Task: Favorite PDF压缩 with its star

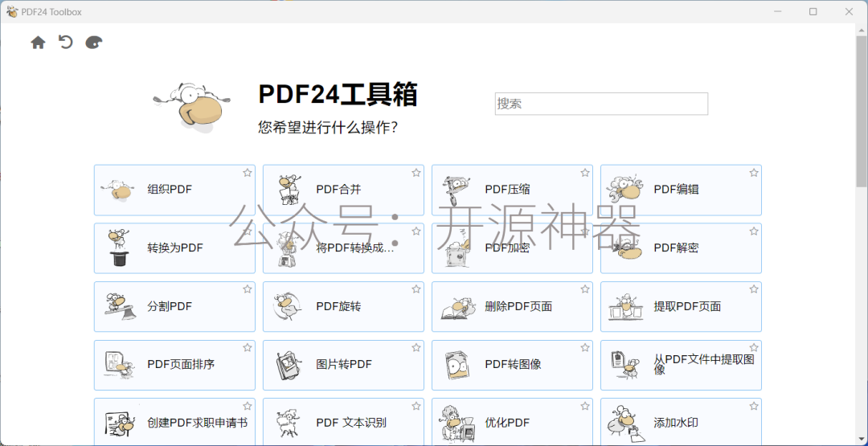Action: pos(585,173)
